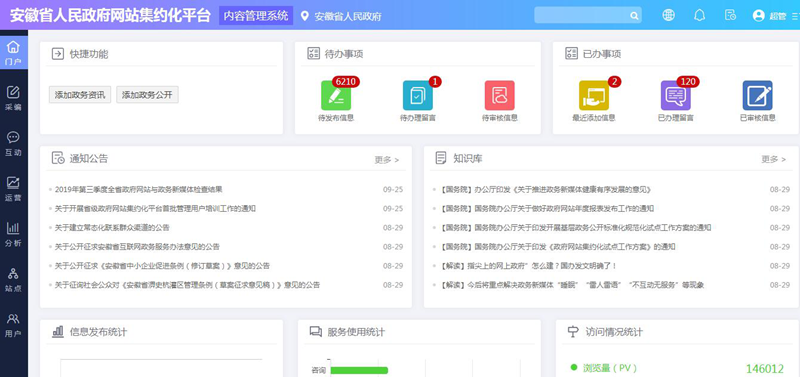Screen dimensions: 800x377
Task: Open the 已审核信息 blue icon
Action: (758, 95)
